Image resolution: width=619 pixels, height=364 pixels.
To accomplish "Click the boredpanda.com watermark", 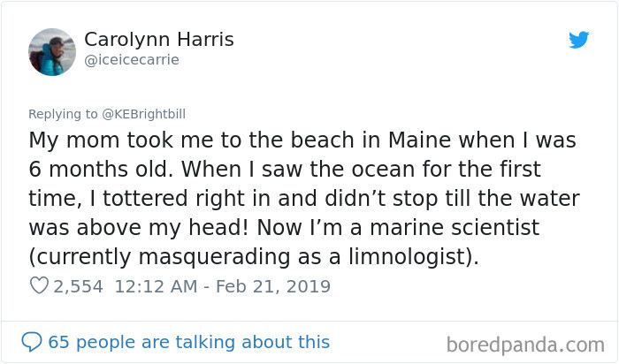I will coord(525,343).
